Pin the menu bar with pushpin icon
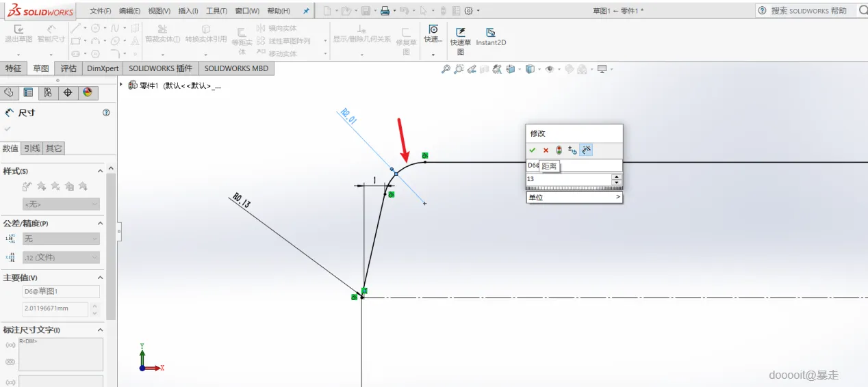 (305, 11)
